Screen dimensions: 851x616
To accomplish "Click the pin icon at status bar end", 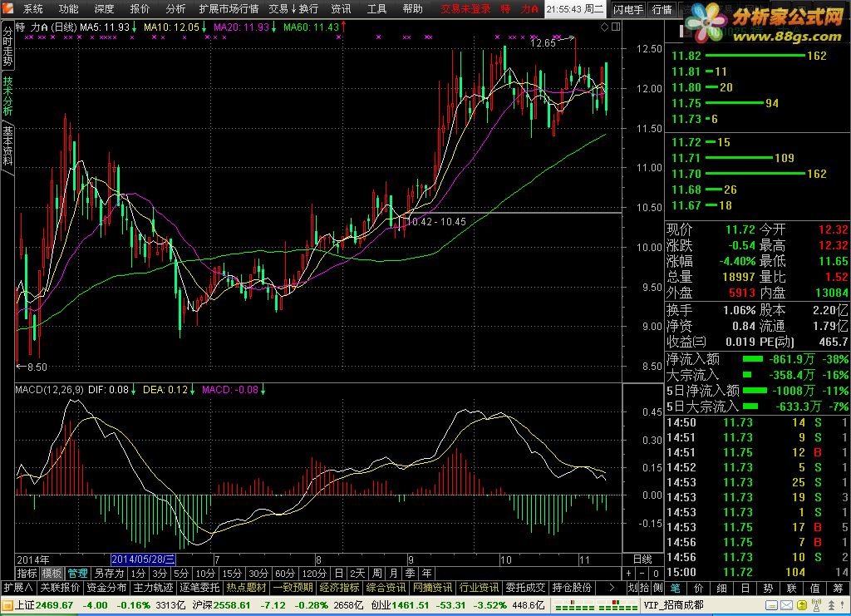I will point(844,605).
